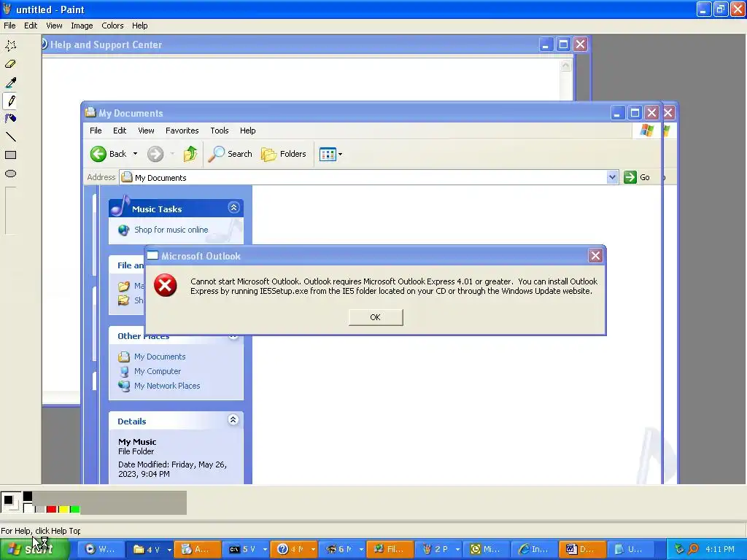Select the Free-Form Select tool in Paint
The height and width of the screenshot is (560, 747).
10,45
